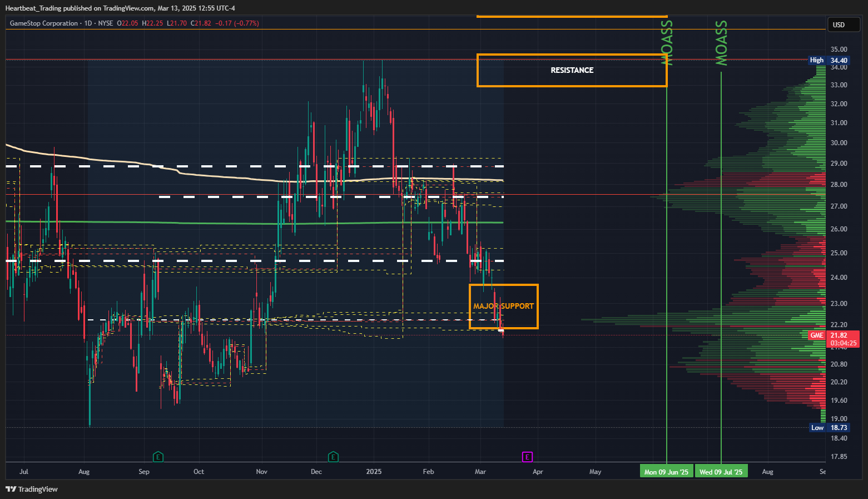The image size is (868, 499).
Task: Click the NYSE exchange label in header
Action: 106,23
